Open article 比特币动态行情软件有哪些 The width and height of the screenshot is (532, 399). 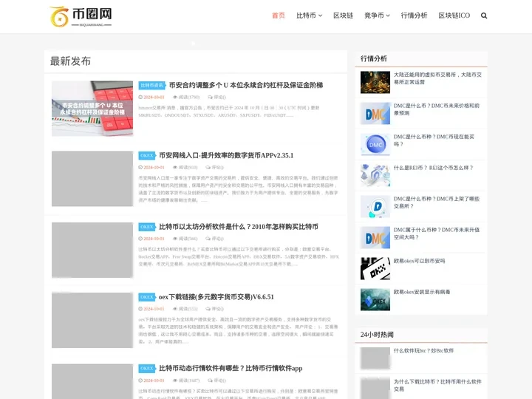pos(231,368)
